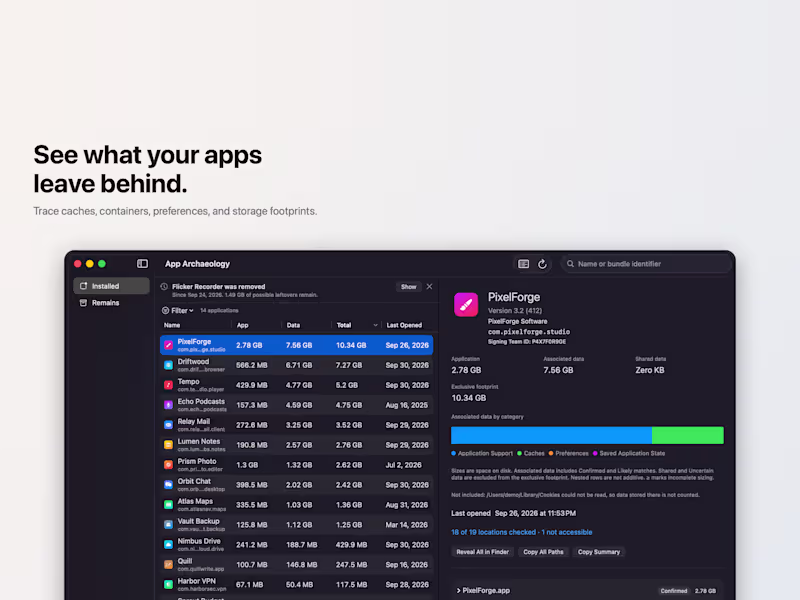
Task: Click the Remains sidebar archive icon
Action: [84, 303]
